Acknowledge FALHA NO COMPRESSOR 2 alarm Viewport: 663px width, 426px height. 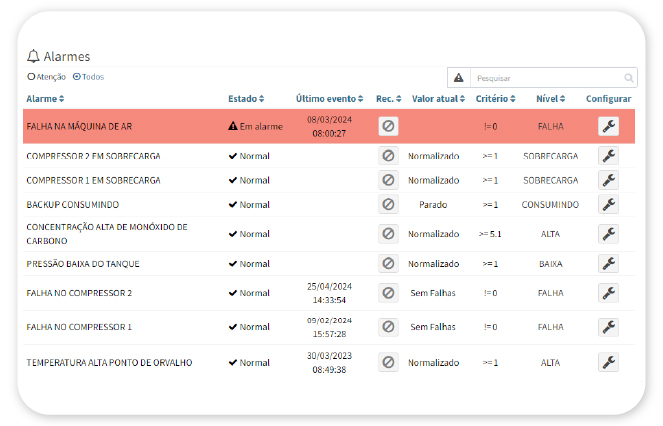[x=388, y=293]
